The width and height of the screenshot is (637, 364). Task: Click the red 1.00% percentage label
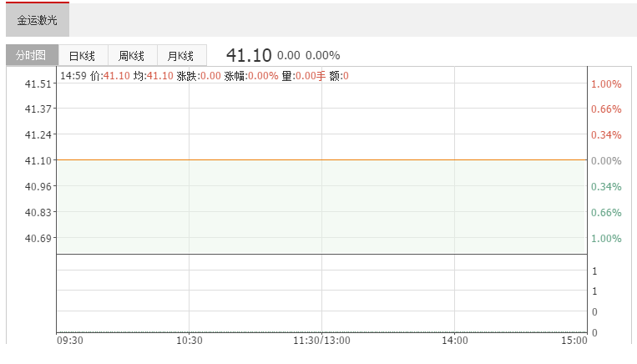click(x=606, y=84)
